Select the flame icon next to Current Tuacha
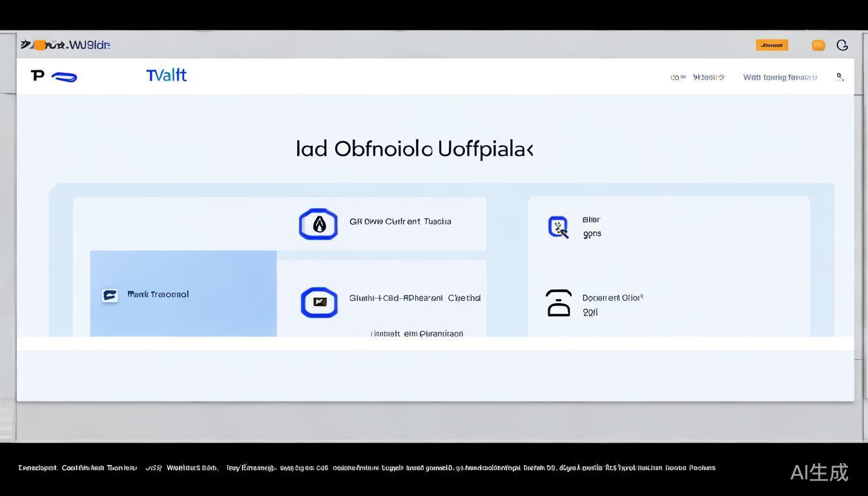Screen dimensions: 868x496 [318, 224]
